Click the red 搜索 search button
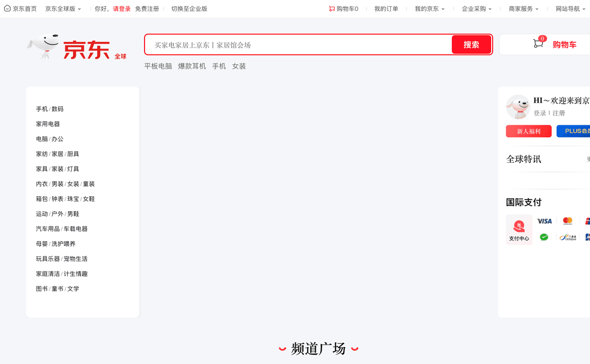 (471, 44)
